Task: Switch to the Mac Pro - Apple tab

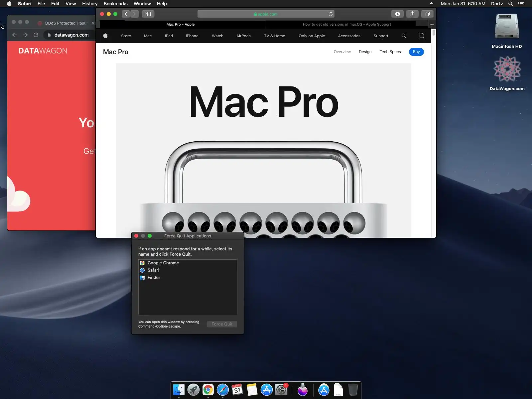Action: (181, 24)
